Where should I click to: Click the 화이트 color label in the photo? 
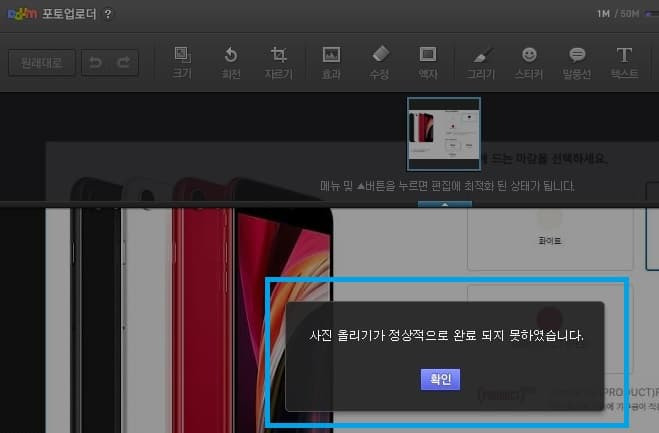click(x=550, y=241)
